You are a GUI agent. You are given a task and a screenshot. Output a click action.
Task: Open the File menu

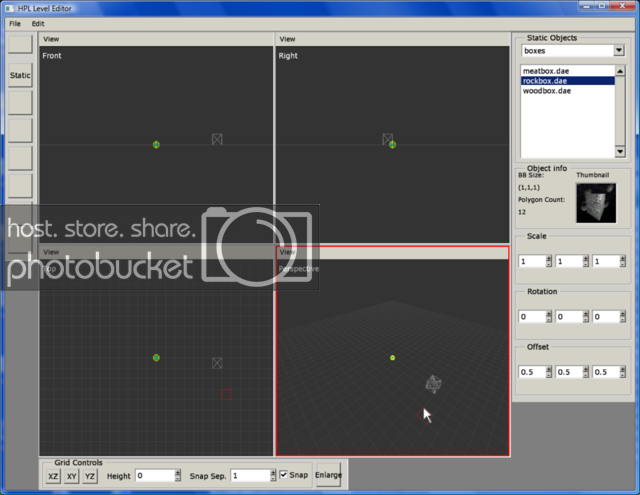15,22
